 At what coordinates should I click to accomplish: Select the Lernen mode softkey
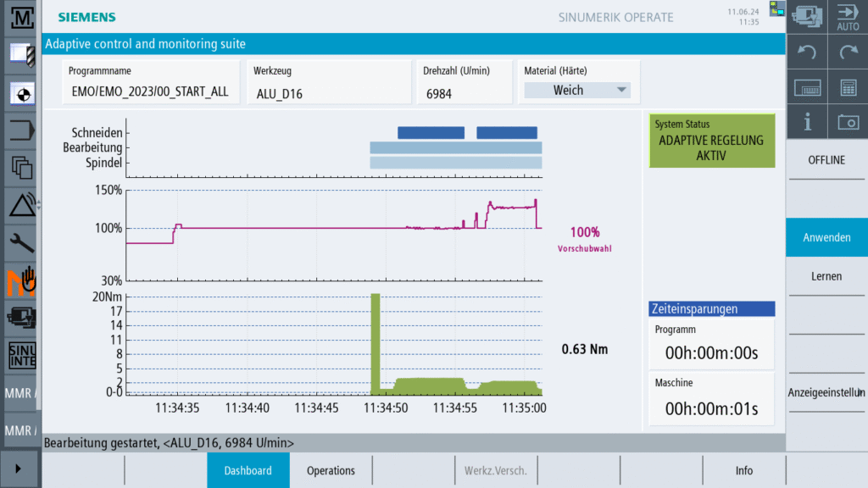click(x=826, y=276)
